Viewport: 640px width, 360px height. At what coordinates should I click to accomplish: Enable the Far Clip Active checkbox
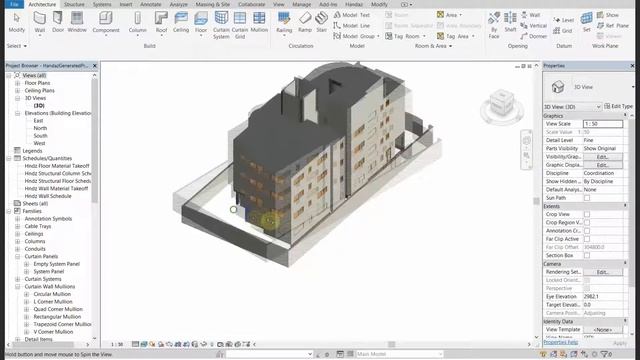click(x=587, y=239)
